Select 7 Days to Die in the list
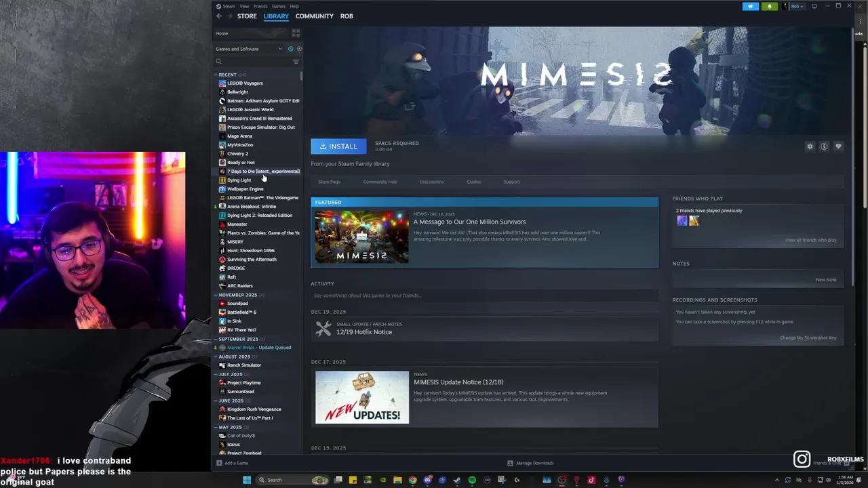The width and height of the screenshot is (868, 488). coord(258,171)
